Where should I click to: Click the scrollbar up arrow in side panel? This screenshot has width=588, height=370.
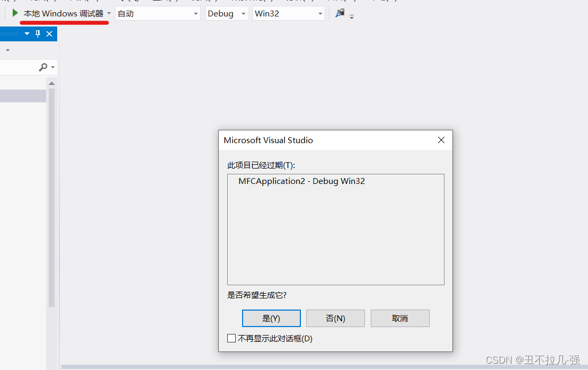point(52,83)
